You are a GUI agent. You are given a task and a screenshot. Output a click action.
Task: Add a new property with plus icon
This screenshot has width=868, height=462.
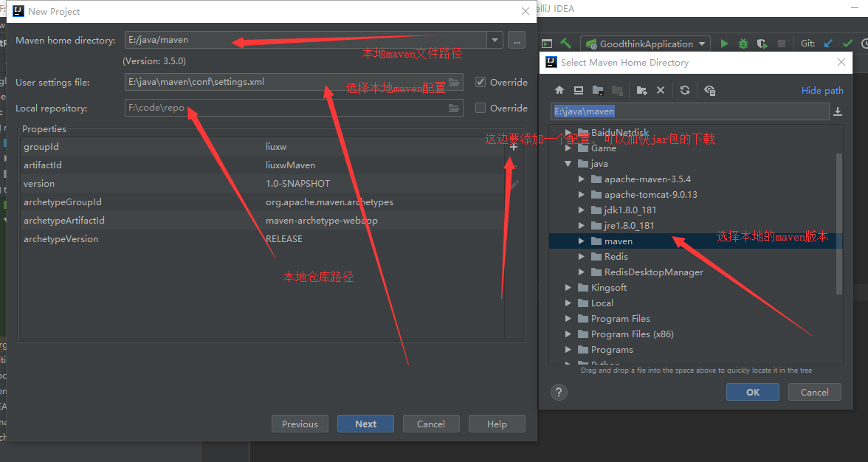(x=514, y=147)
